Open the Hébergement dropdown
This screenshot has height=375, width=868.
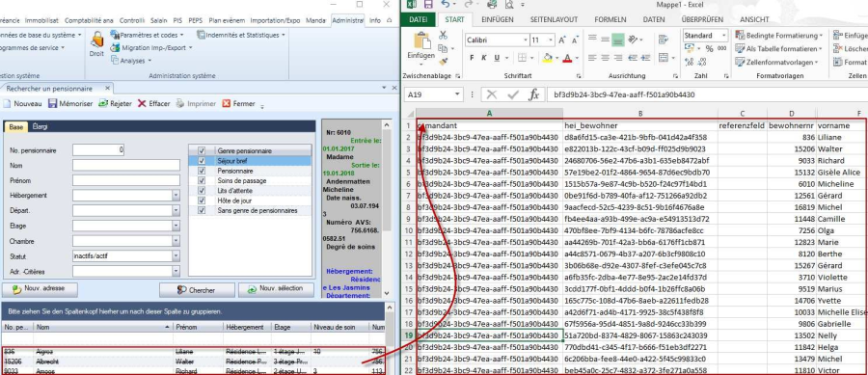(x=176, y=196)
